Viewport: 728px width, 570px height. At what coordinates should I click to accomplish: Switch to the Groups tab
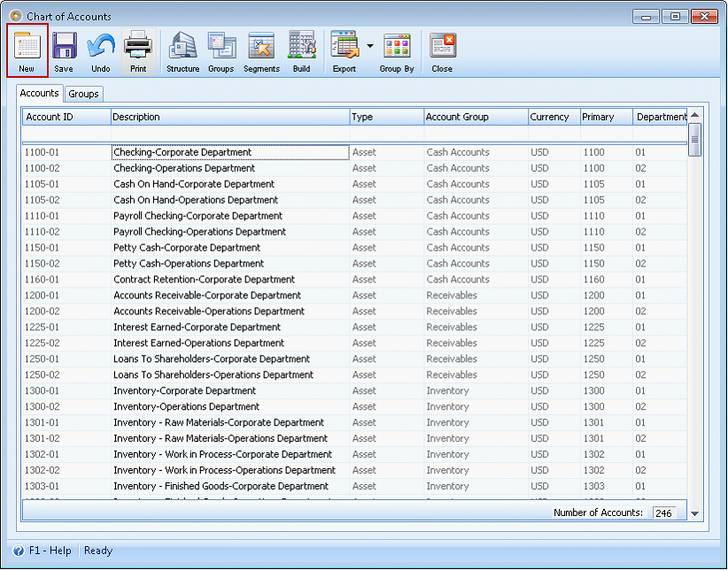click(x=83, y=94)
